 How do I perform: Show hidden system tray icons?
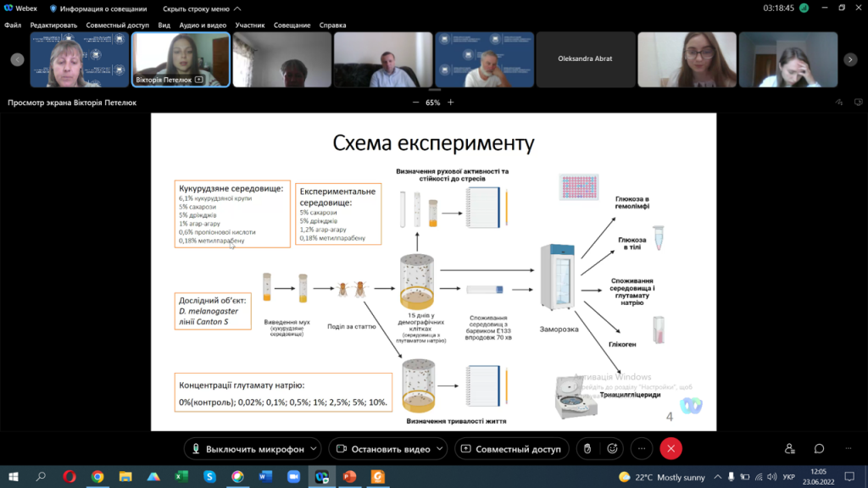pos(719,477)
